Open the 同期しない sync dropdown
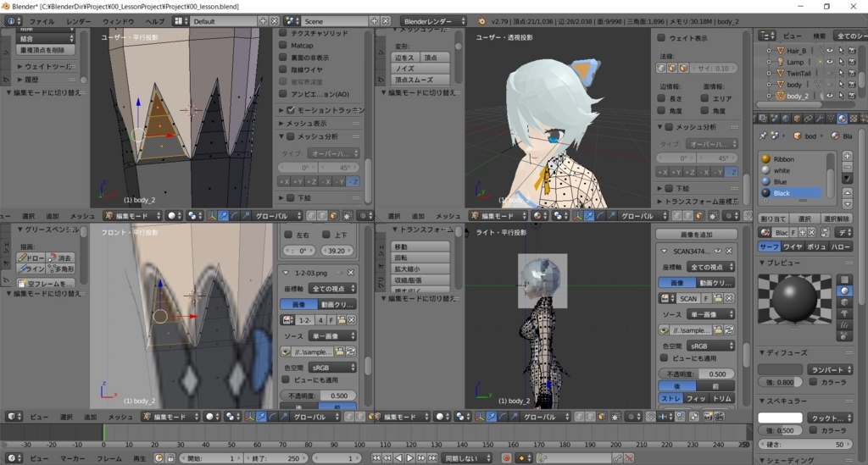 [468, 458]
